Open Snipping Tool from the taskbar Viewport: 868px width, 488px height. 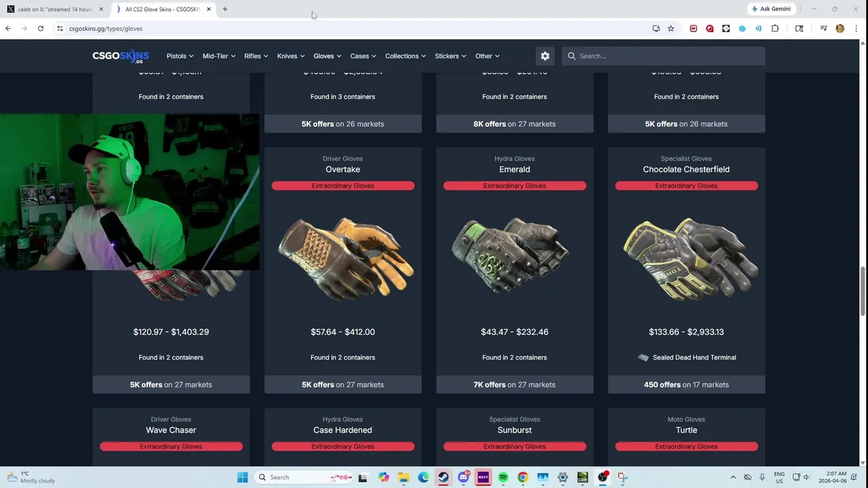[623, 477]
